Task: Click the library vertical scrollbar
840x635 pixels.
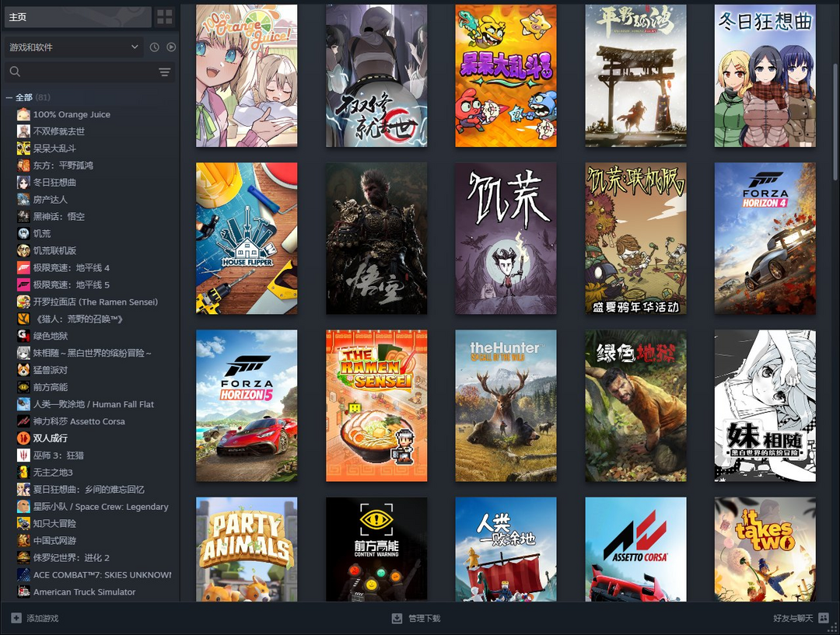Action: point(836,122)
